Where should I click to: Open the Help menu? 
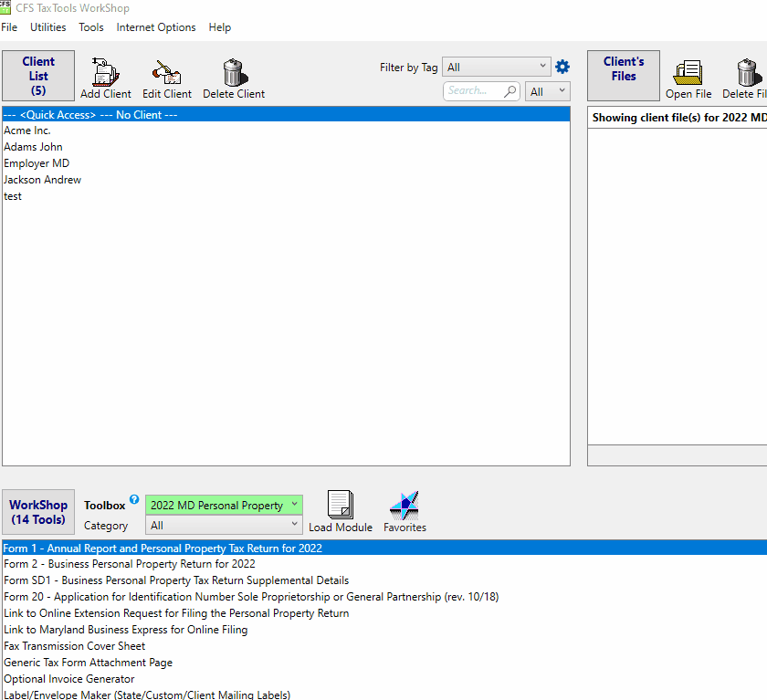coord(220,27)
